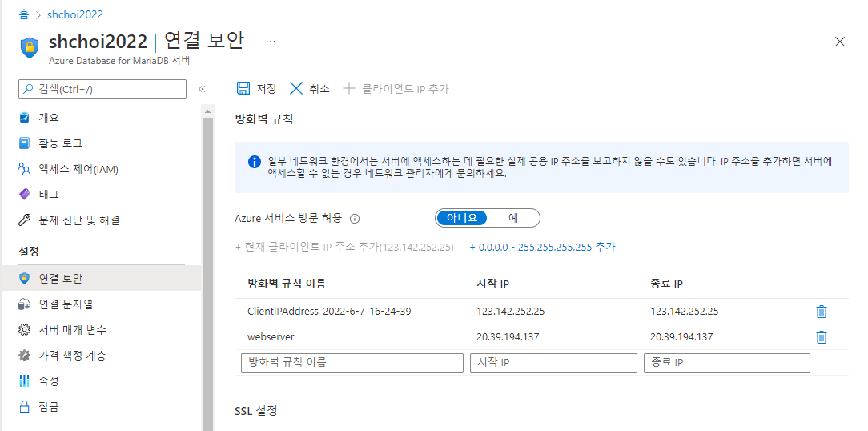The height and width of the screenshot is (431, 868).
Task: Click the shchoi2022 breadcrumb link
Action: tap(75, 14)
